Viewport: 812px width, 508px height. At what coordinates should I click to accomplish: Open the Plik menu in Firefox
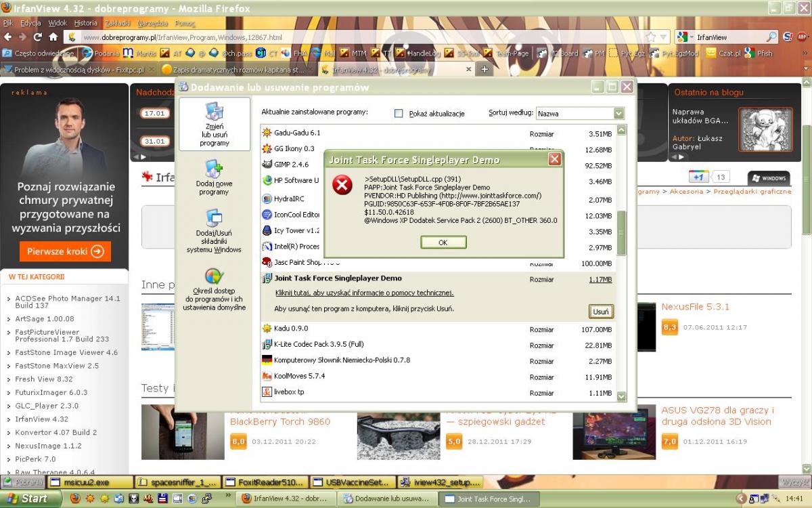[x=8, y=23]
